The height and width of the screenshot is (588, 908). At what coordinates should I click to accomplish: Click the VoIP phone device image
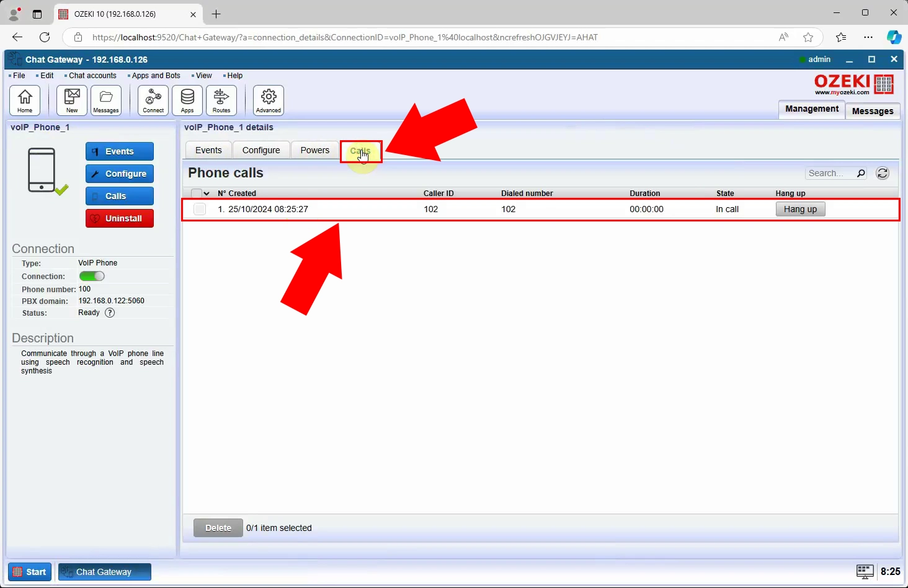42,170
